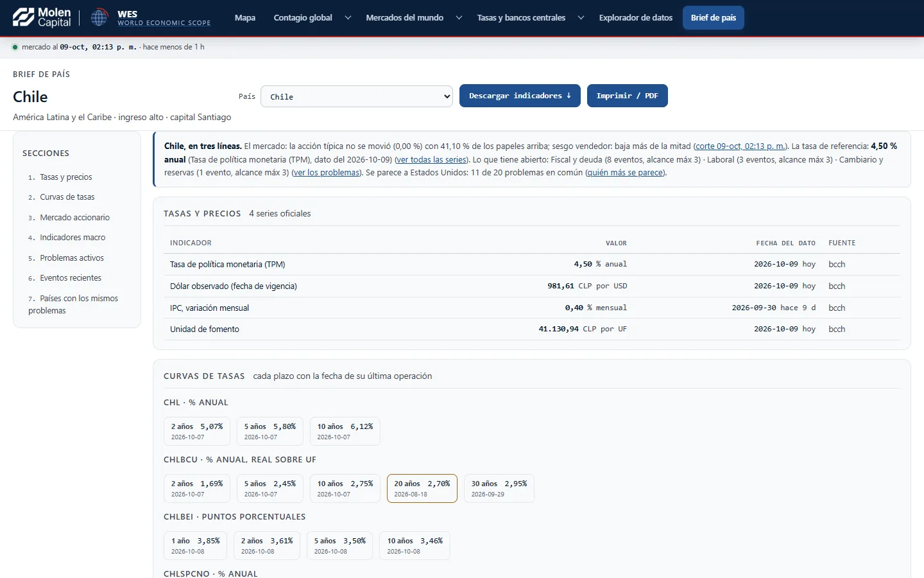Click the INDICADOR column header
Viewport: 924px width, 578px height.
191,243
